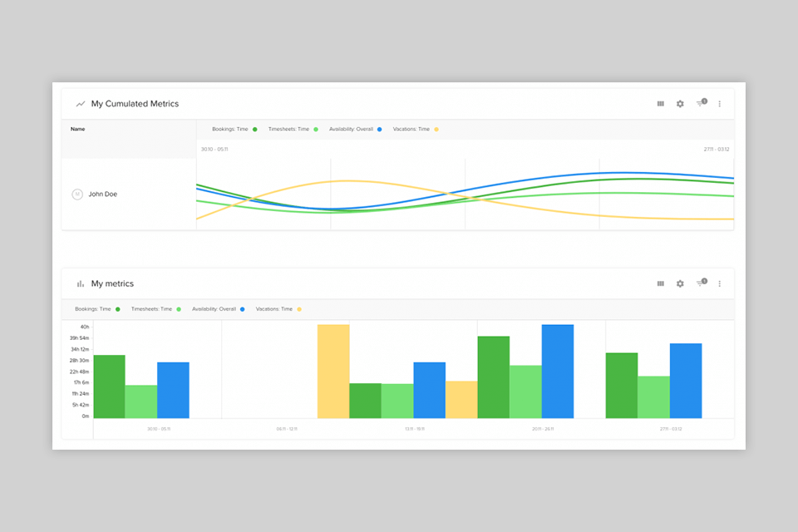Click the Name column header
Image resolution: width=798 pixels, height=532 pixels.
coord(78,130)
